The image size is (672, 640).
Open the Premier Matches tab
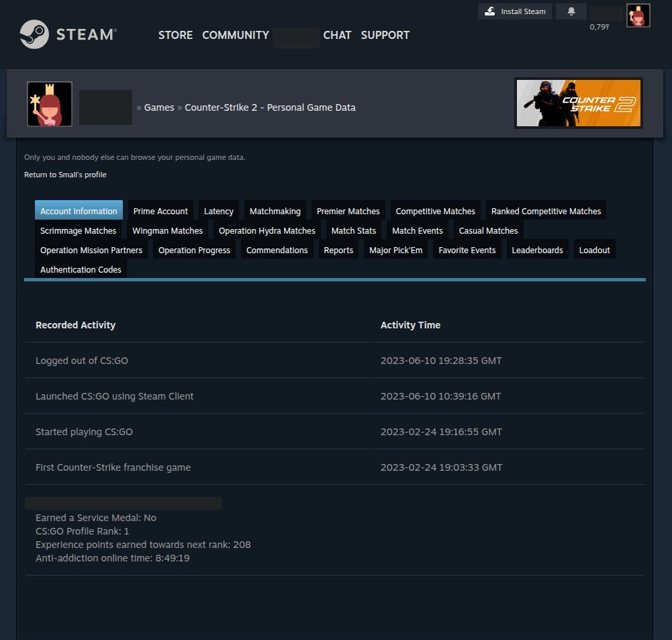click(348, 211)
